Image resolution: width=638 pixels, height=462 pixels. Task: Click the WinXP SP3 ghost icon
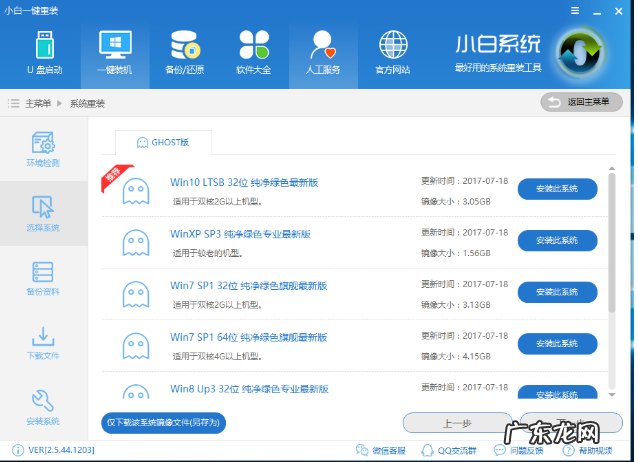tap(136, 243)
